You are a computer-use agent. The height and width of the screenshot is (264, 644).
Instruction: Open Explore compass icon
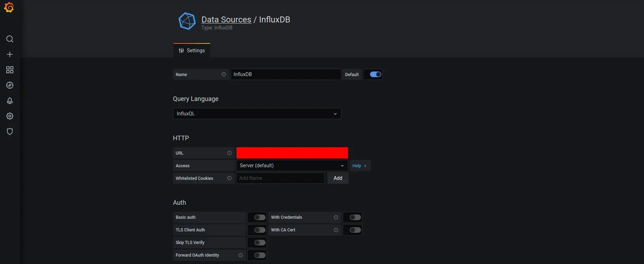coord(10,85)
